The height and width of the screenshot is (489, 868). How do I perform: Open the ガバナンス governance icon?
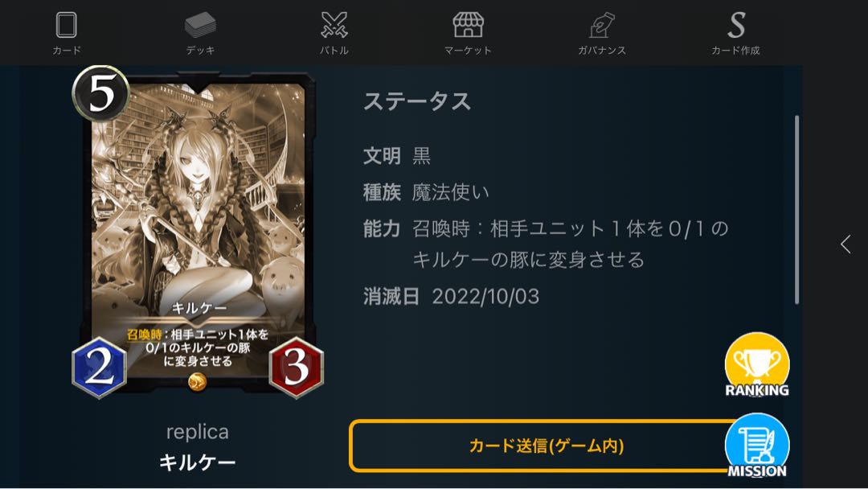(x=602, y=26)
